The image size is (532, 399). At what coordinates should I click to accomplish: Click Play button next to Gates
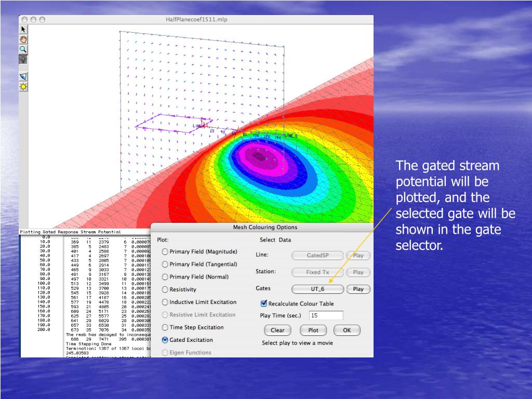tap(358, 289)
